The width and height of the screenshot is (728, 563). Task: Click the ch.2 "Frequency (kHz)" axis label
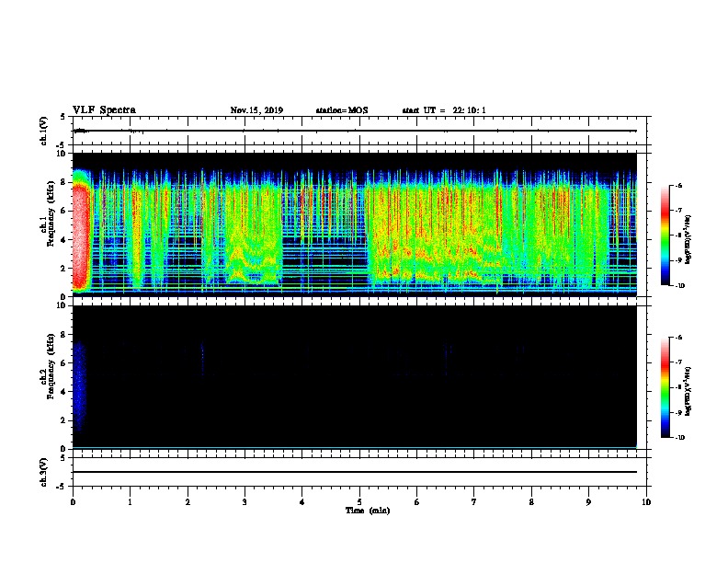(51, 366)
